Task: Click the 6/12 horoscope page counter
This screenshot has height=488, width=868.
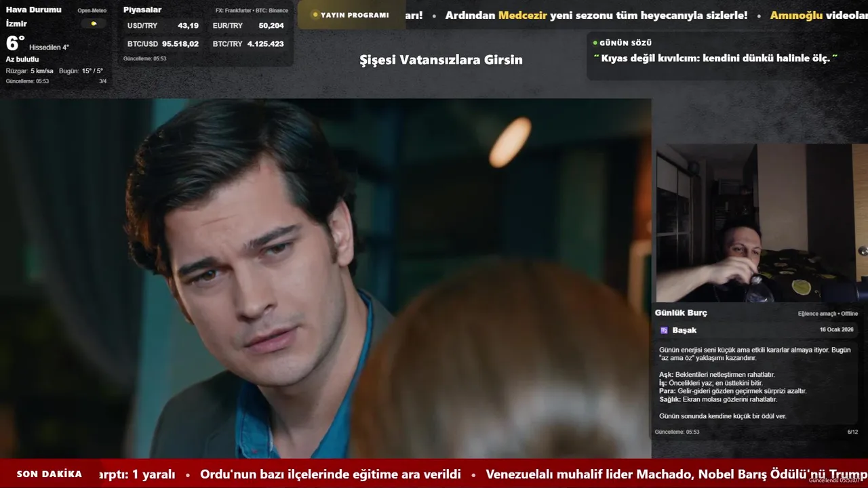Action: click(x=852, y=432)
